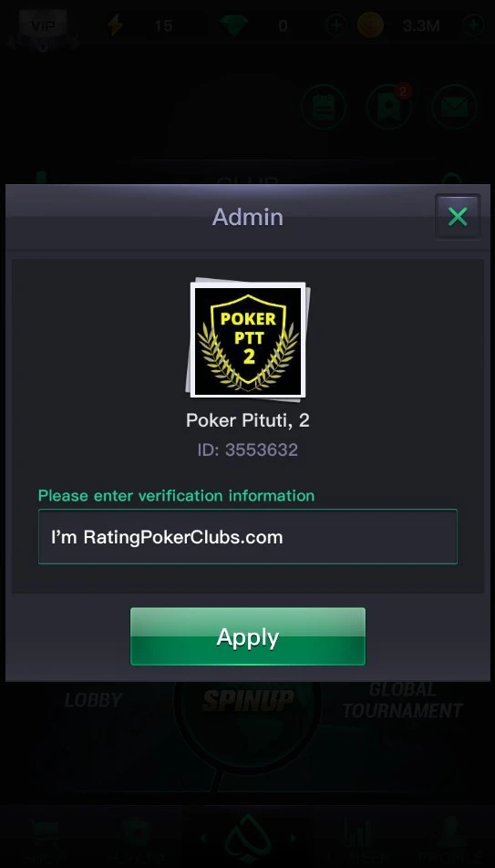The height and width of the screenshot is (868, 495).
Task: Open Global Tournament
Action: tap(402, 700)
